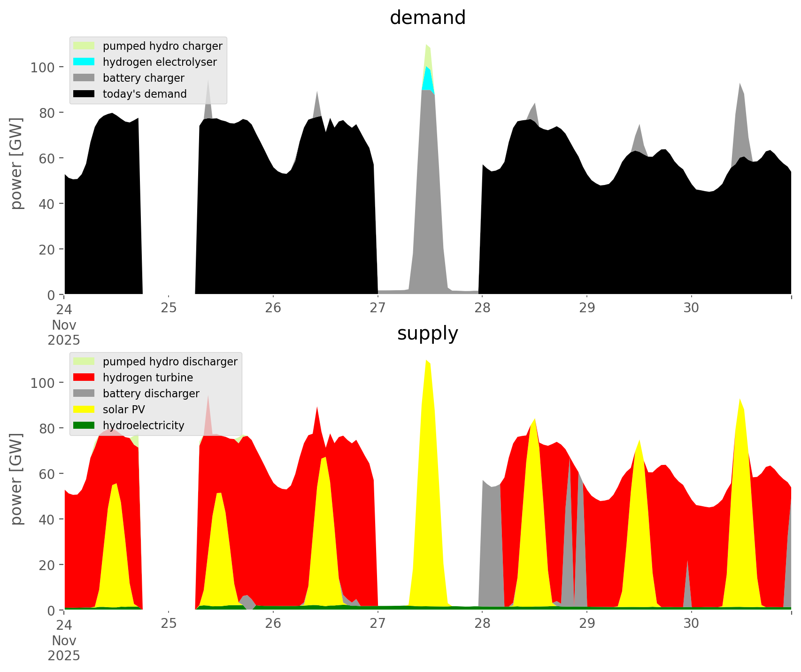This screenshot has width=801, height=672.
Task: Click the demand chart's power [GW] axis label
Action: [x=16, y=163]
